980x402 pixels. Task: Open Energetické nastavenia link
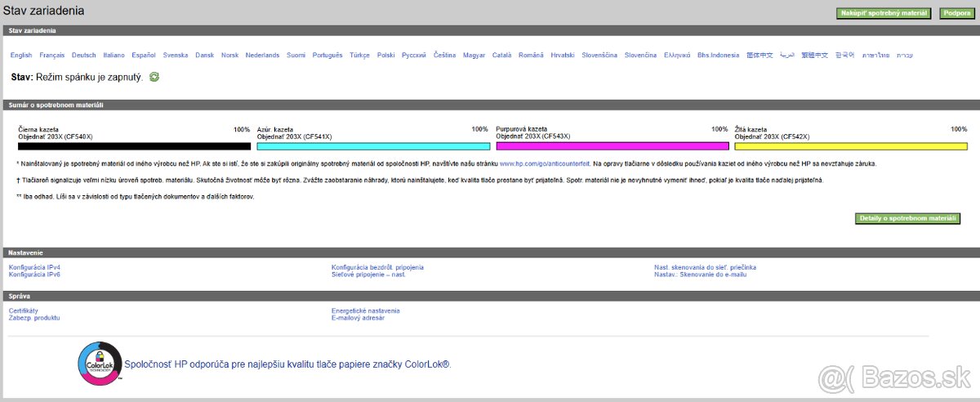(x=365, y=310)
